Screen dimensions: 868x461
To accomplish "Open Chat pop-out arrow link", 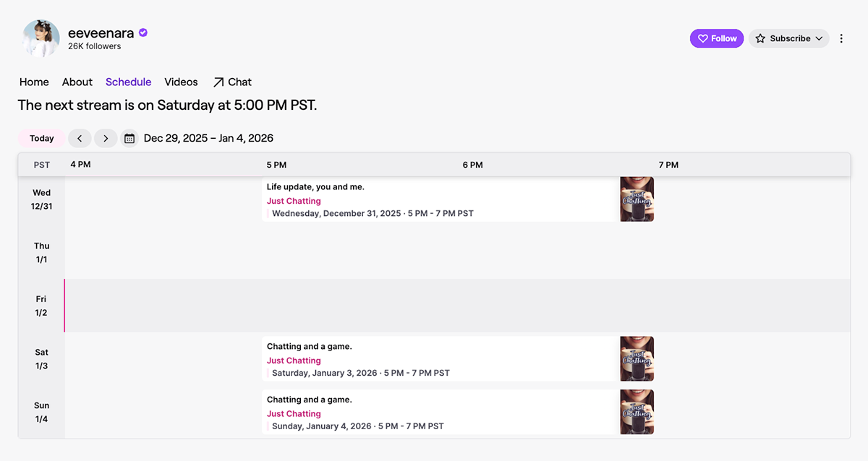I will 231,82.
